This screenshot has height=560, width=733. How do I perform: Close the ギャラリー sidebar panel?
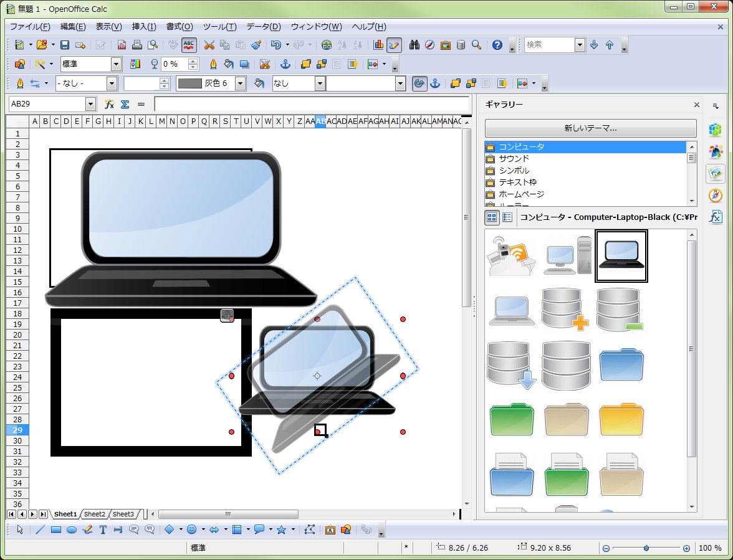pos(697,105)
